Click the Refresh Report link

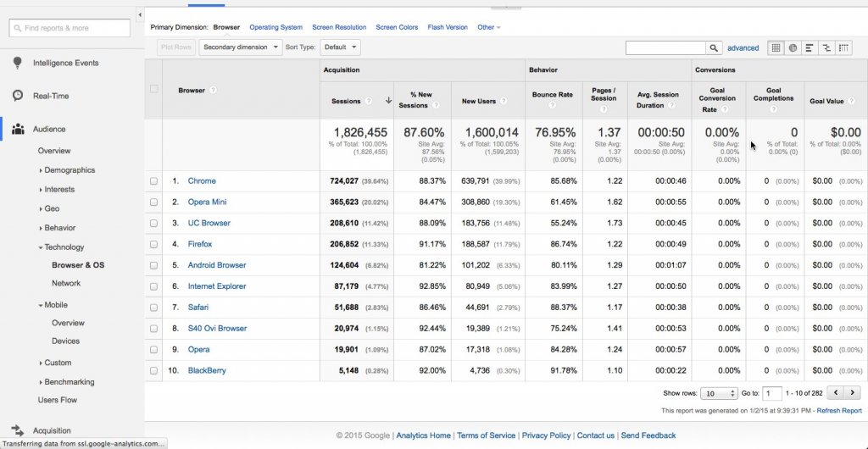click(839, 411)
